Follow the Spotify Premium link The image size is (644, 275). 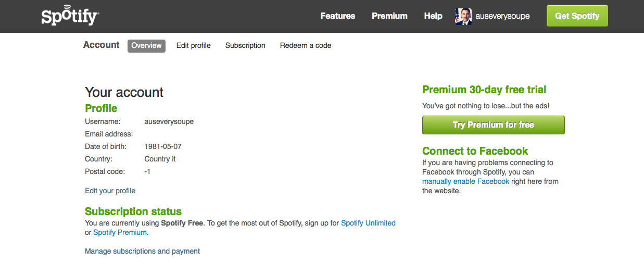[x=120, y=232]
